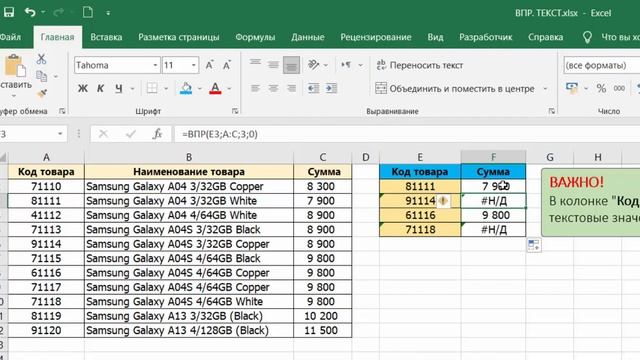Toggle italic К formatting
640x360 pixels.
[100, 88]
